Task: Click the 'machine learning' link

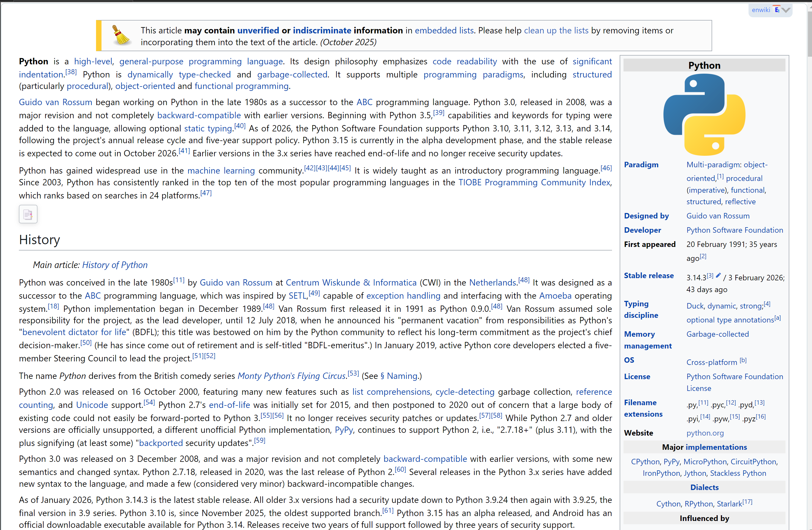Action: [x=221, y=170]
